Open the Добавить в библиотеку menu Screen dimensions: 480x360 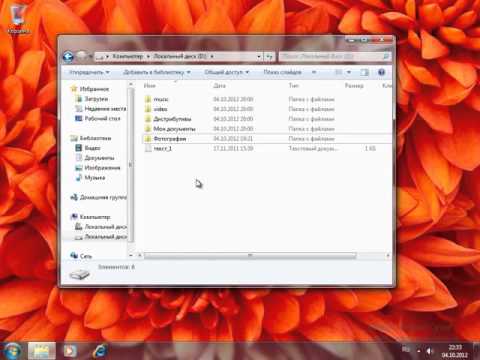[x=157, y=72]
